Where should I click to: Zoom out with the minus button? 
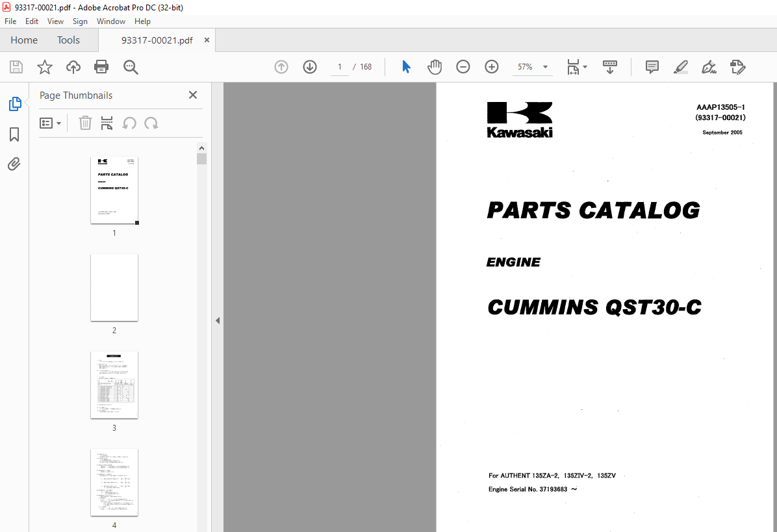click(463, 67)
